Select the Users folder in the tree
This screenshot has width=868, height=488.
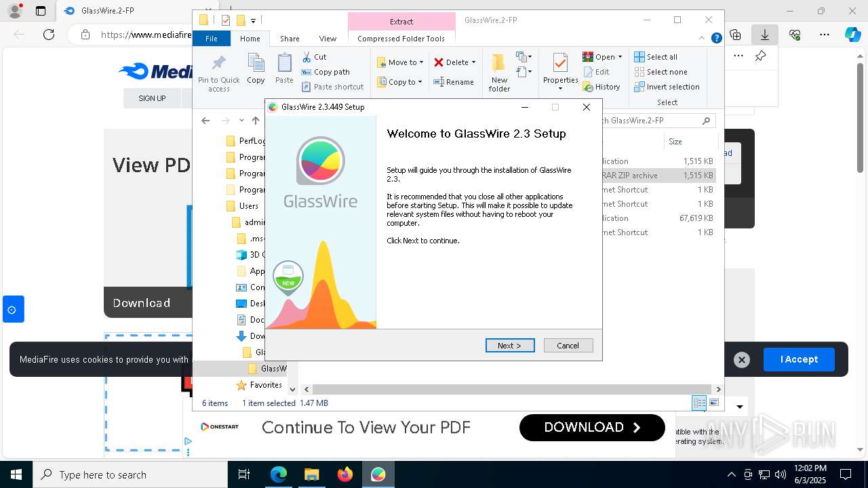(x=248, y=206)
